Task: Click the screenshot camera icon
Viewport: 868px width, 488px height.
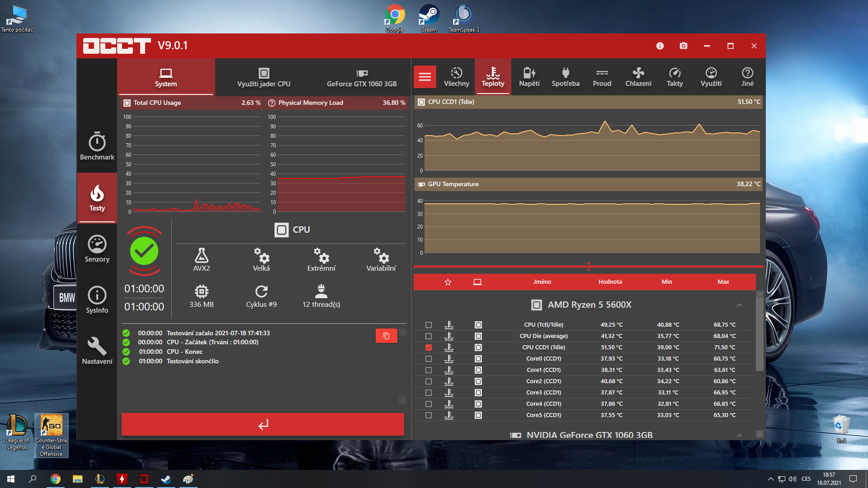Action: (x=683, y=46)
